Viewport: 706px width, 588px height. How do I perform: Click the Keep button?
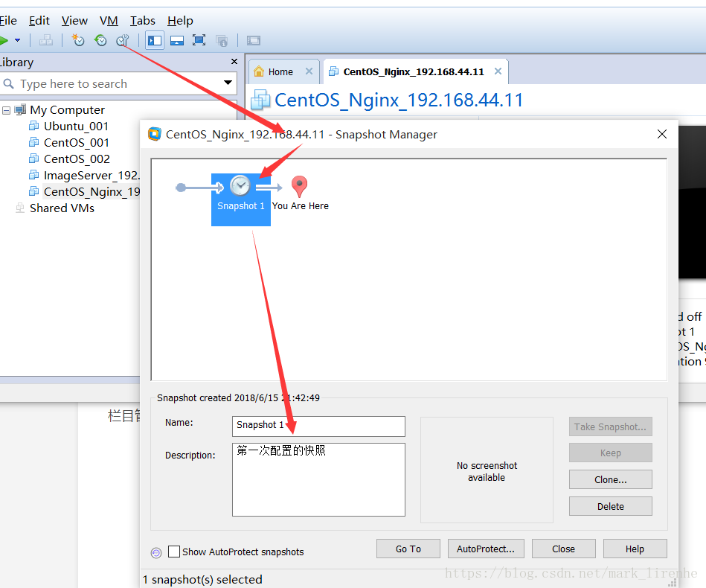pos(610,453)
